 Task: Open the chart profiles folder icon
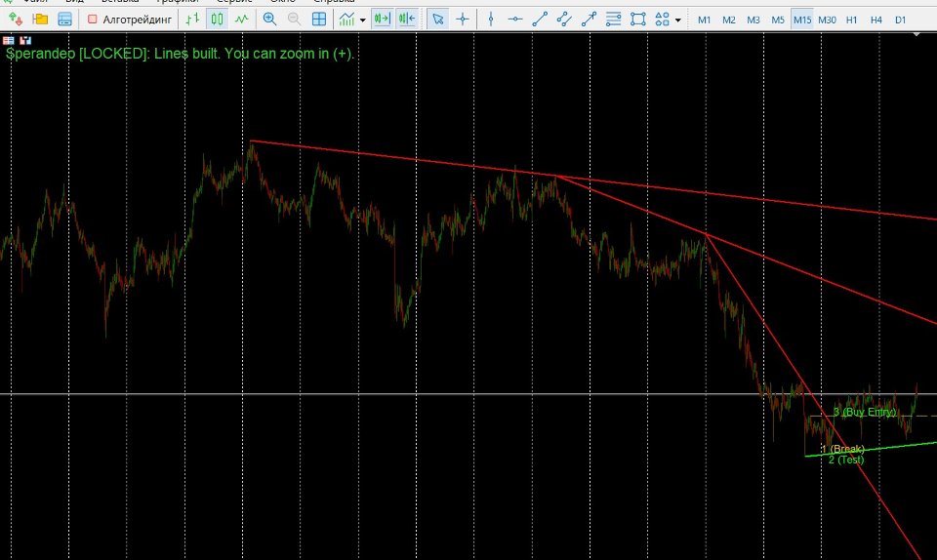click(40, 20)
